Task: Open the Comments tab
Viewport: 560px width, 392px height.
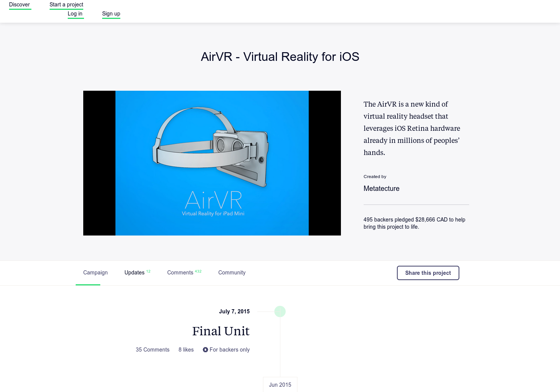Action: click(x=180, y=273)
